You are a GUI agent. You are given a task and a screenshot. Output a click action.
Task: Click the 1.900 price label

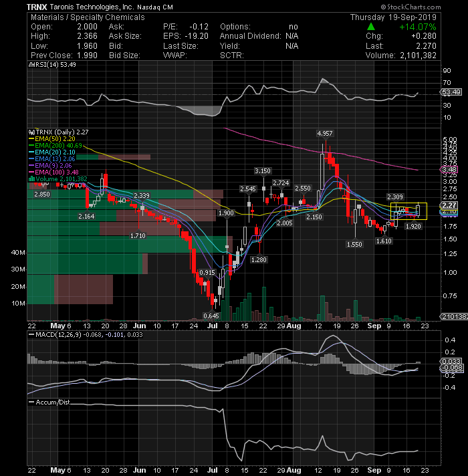tap(226, 213)
